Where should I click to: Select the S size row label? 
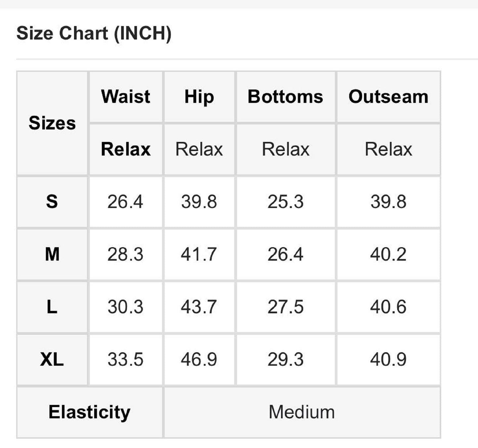point(52,202)
